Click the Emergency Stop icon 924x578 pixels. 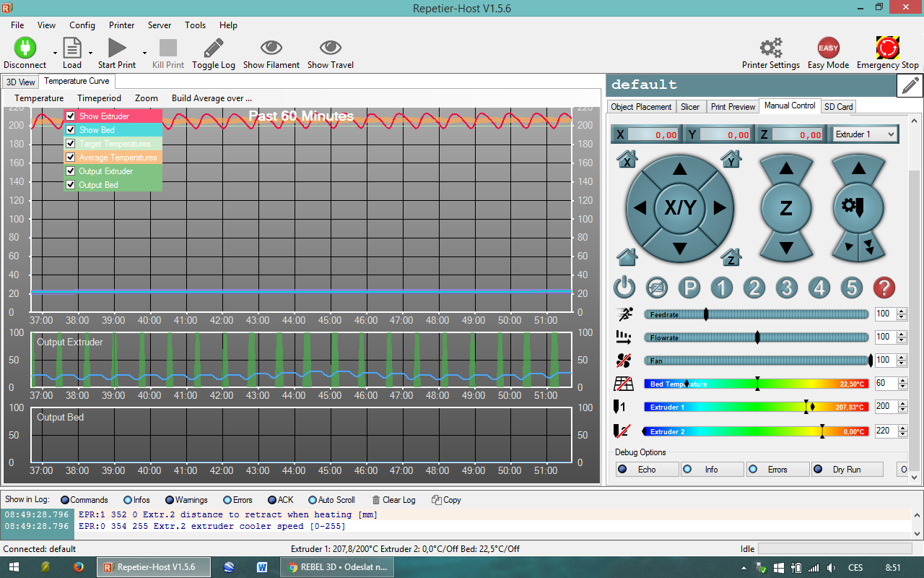(x=887, y=48)
